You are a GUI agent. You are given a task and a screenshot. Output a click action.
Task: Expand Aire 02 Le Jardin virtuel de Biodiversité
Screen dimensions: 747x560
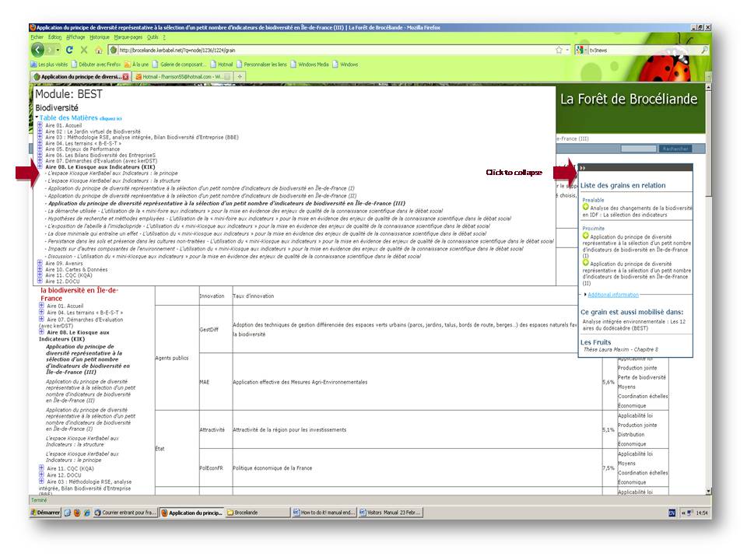click(40, 131)
